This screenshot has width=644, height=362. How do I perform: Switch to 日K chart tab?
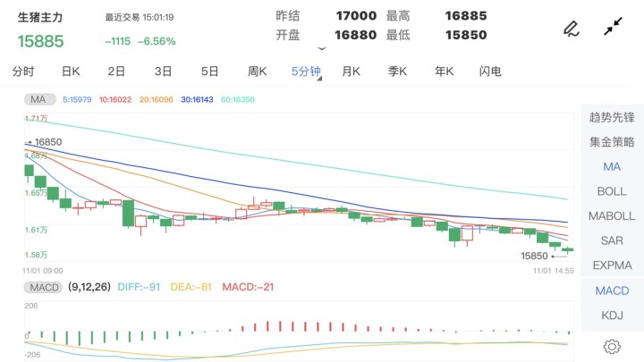tap(71, 72)
